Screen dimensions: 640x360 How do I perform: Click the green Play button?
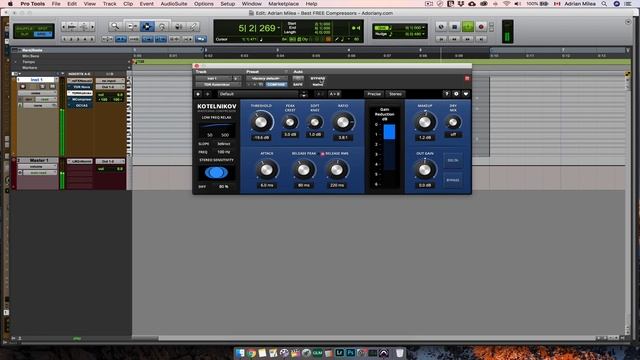point(468,27)
